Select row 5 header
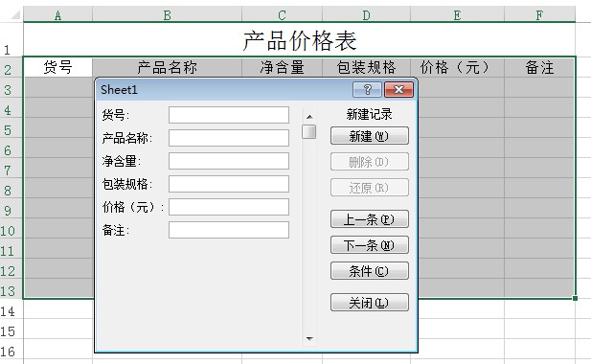This screenshot has width=591, height=364. point(11,127)
